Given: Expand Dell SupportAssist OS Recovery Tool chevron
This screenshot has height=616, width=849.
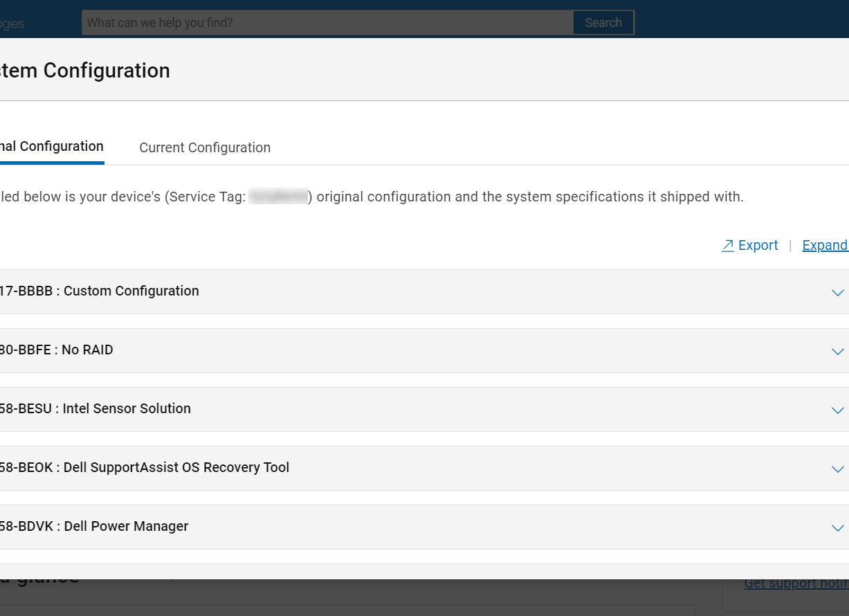Looking at the screenshot, I should (x=837, y=469).
